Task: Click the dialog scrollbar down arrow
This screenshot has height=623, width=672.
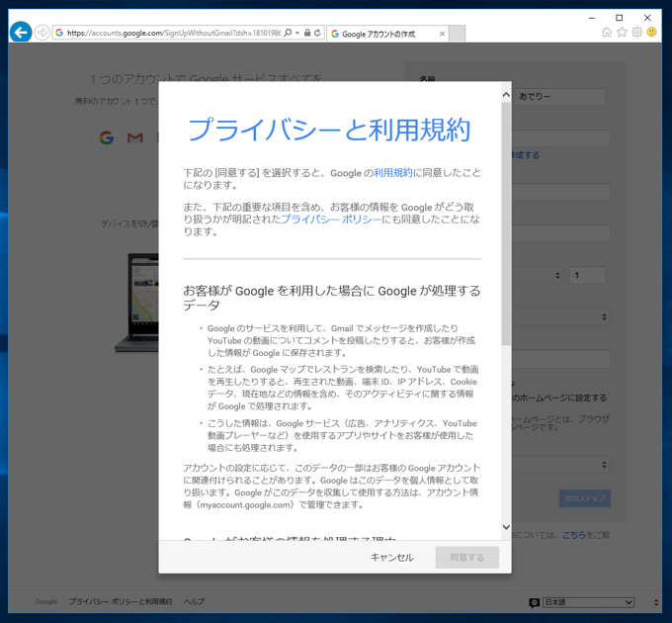Action: point(506,527)
